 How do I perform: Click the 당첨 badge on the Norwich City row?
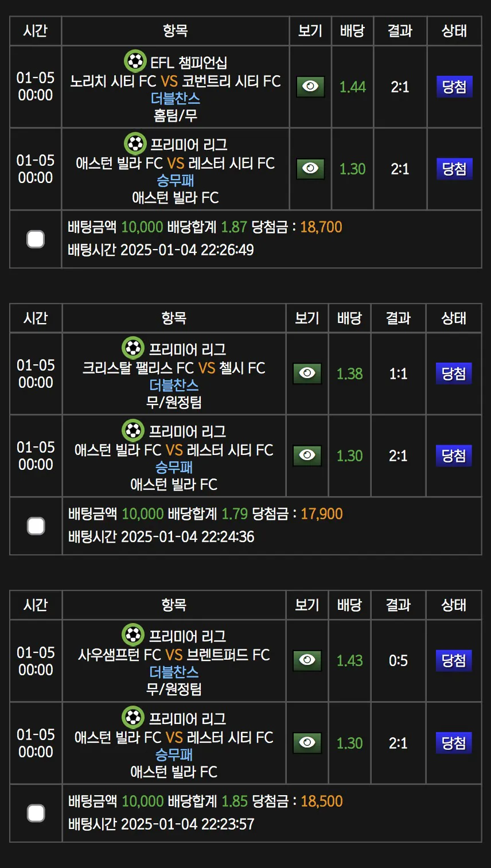pos(454,87)
